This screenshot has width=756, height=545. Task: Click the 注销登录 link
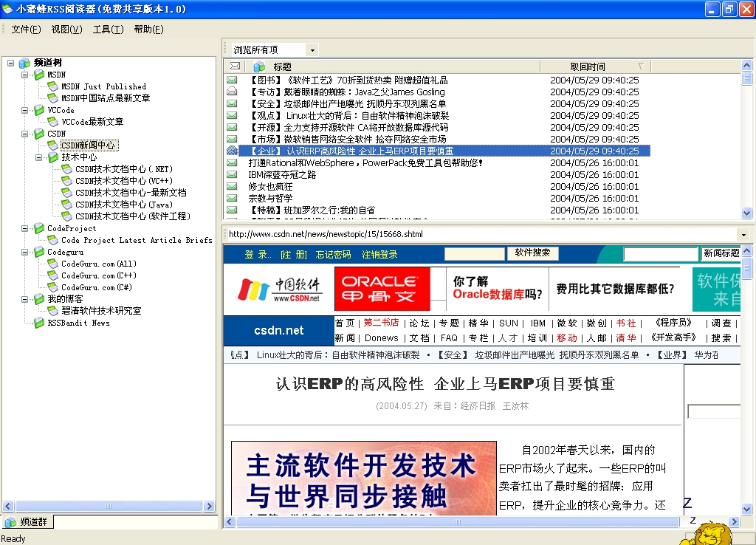(379, 255)
